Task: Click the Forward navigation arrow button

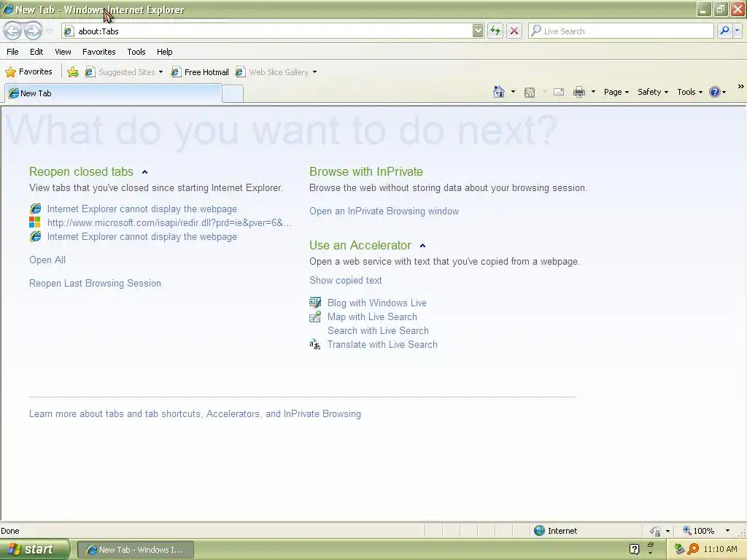Action: (33, 31)
